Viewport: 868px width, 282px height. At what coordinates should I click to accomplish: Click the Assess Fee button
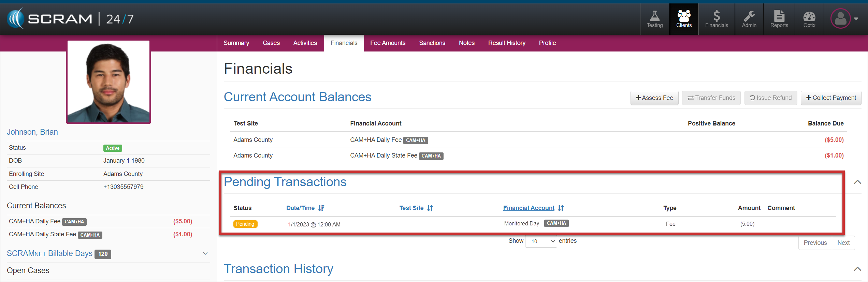point(654,98)
